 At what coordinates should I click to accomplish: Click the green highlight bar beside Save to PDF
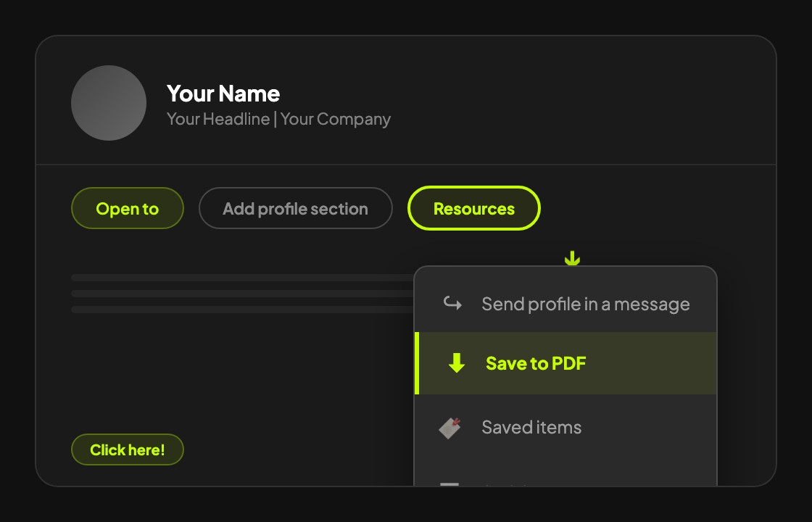click(x=418, y=363)
